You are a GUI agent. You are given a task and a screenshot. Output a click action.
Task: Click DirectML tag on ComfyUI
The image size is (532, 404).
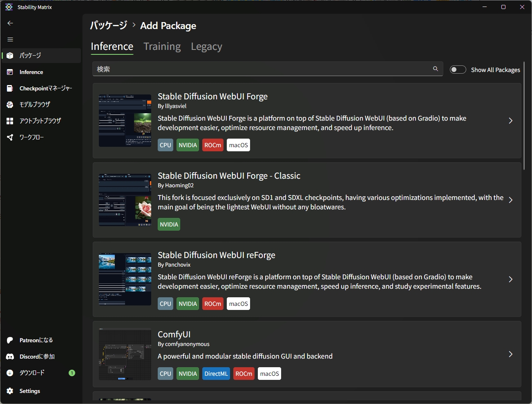click(216, 374)
